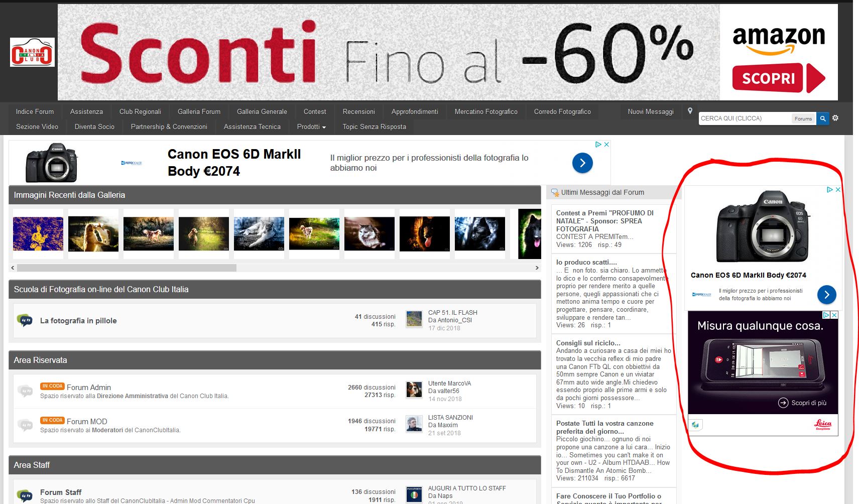Image resolution: width=859 pixels, height=504 pixels.
Task: Select the Contest menu item
Action: 315,111
